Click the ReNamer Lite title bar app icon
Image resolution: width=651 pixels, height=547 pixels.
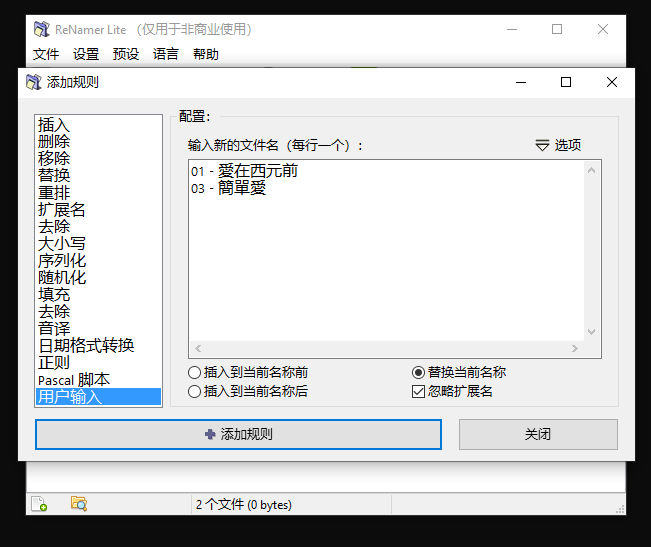(x=41, y=29)
